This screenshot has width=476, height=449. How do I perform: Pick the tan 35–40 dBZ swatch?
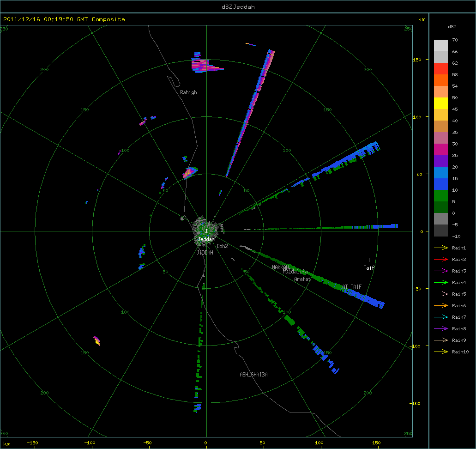tap(441, 127)
